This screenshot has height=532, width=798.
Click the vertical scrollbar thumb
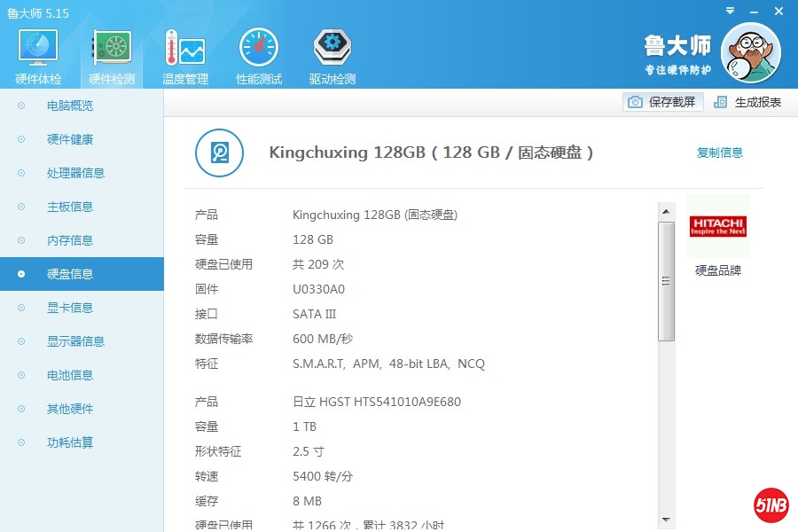pos(666,281)
